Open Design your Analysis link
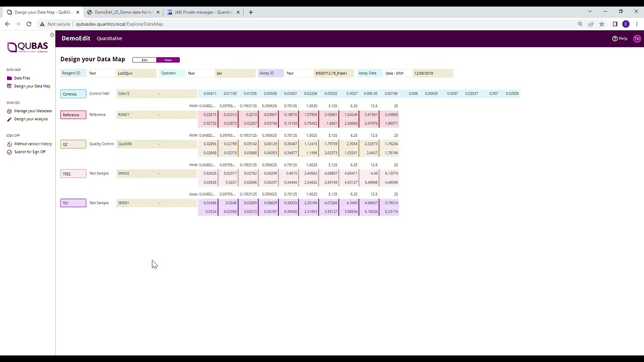The image size is (644, 362). [x=31, y=119]
